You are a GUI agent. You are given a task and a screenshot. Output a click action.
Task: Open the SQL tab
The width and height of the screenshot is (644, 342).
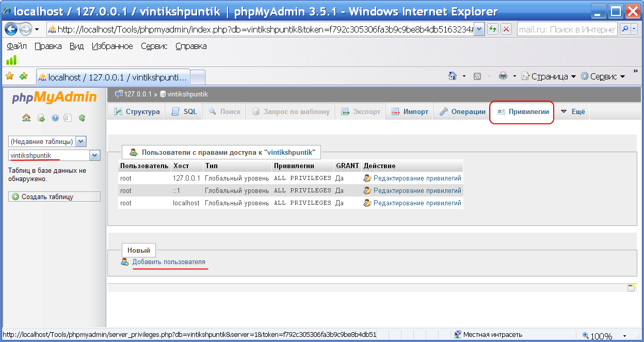[184, 111]
